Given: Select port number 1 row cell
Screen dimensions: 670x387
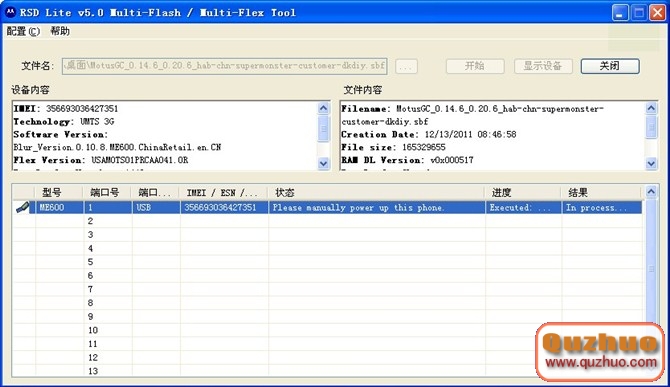Looking at the screenshot, I should click(x=107, y=208).
